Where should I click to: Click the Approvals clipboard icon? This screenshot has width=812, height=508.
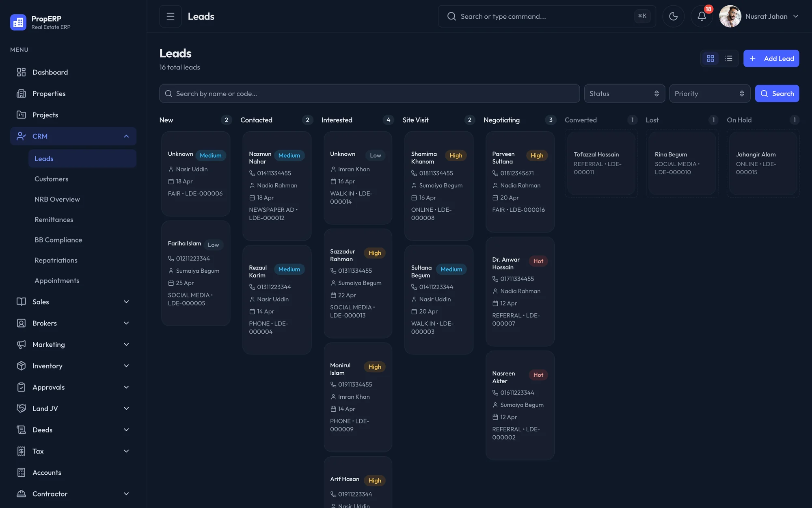pos(21,387)
